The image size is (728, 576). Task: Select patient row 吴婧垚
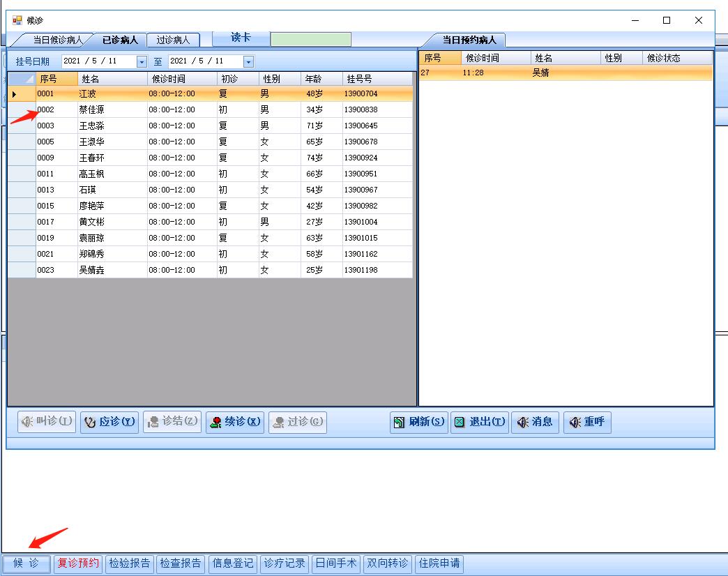click(x=211, y=270)
